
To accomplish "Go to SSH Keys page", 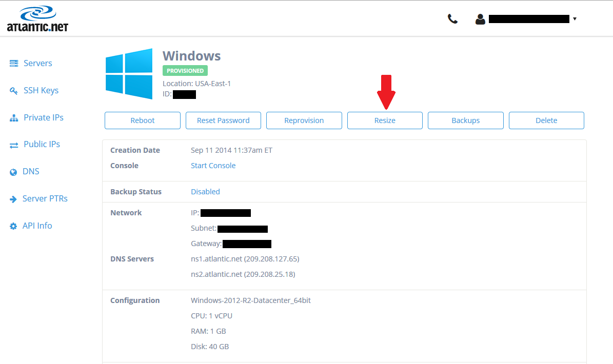I will [x=41, y=91].
